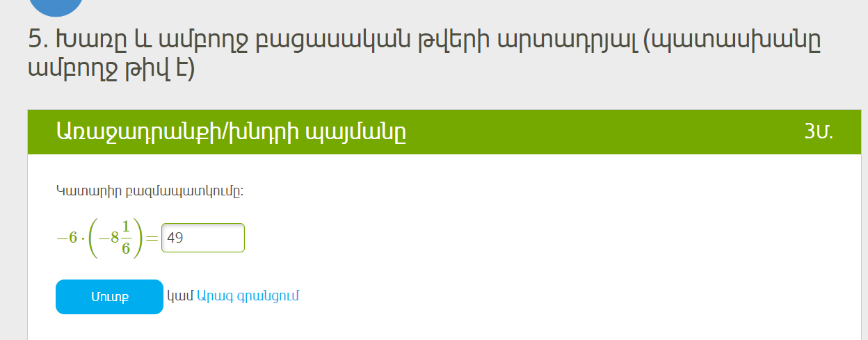This screenshot has height=340, width=868.
Task: Click the −6 factor in the expression
Action: [67, 238]
